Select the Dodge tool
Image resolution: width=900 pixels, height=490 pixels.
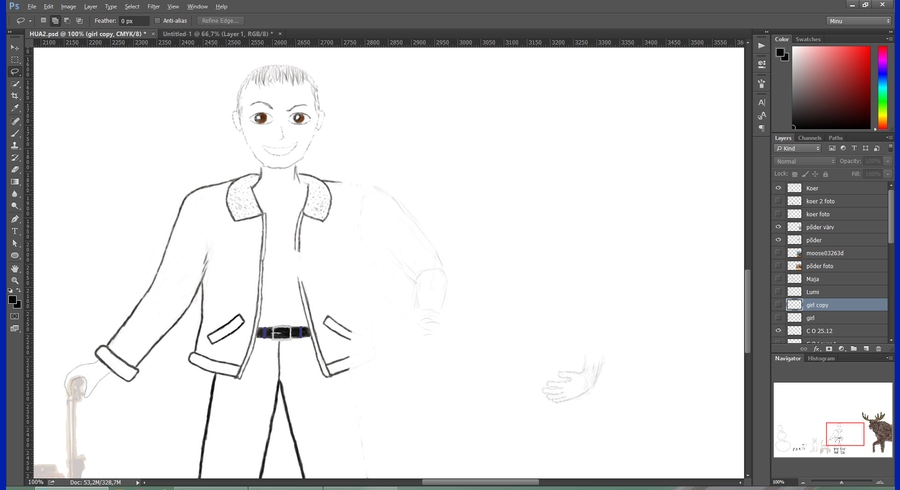[x=15, y=206]
